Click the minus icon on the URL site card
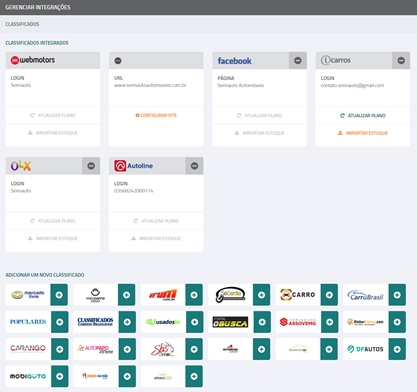417x392 pixels. click(118, 60)
